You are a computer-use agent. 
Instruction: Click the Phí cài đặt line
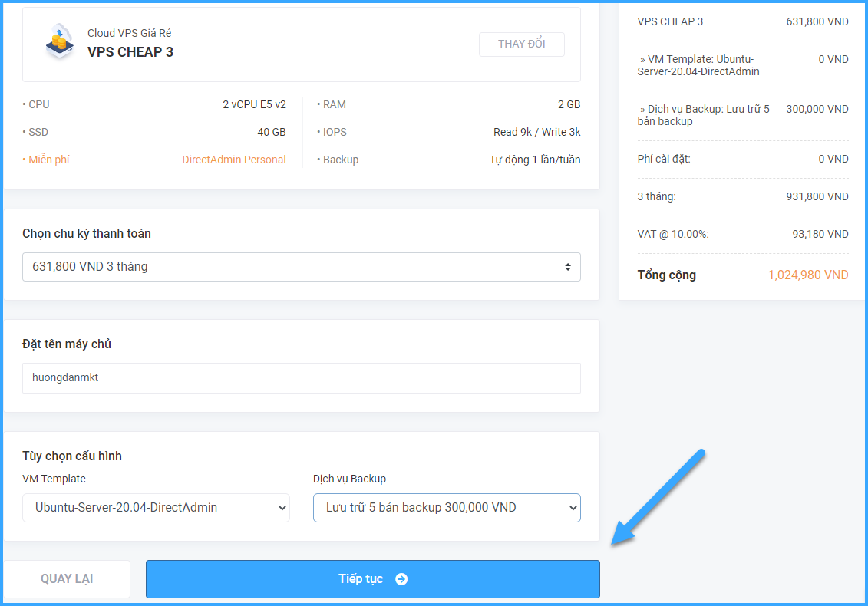point(664,160)
